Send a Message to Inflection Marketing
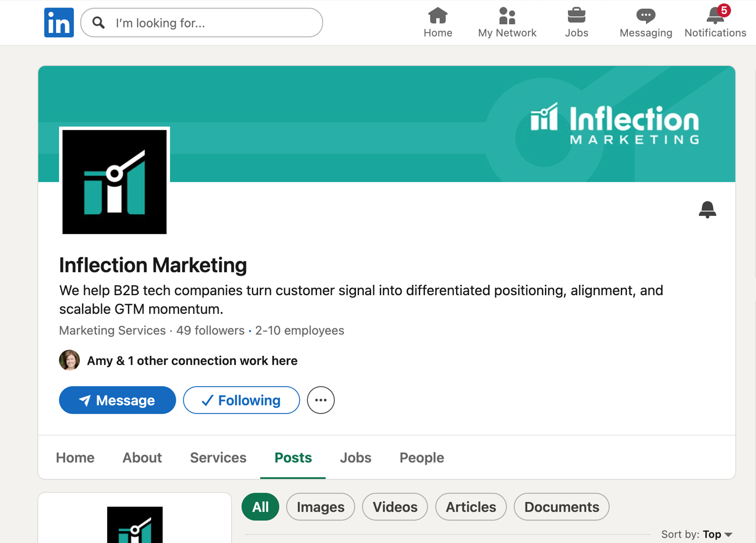This screenshot has width=756, height=543. pyautogui.click(x=118, y=400)
